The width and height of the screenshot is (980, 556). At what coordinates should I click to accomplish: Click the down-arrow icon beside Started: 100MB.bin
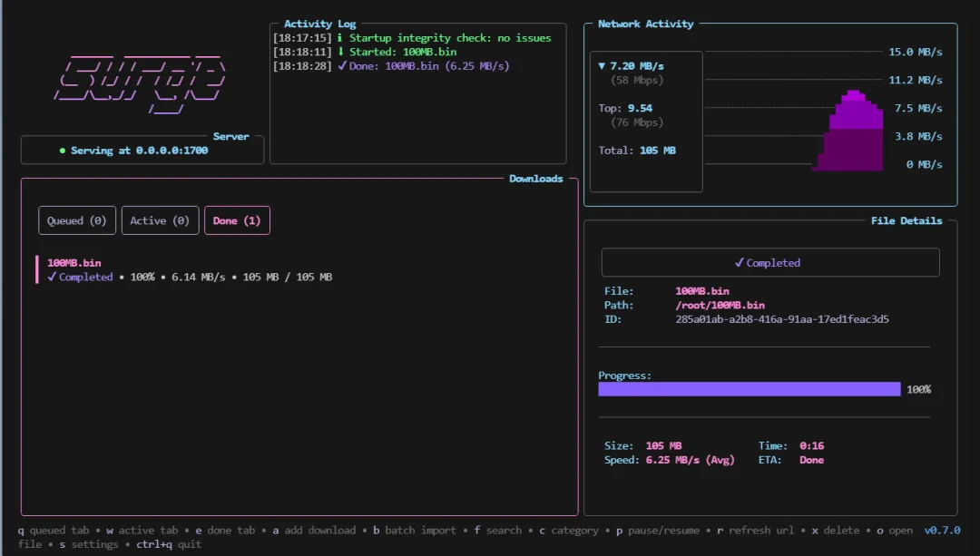(340, 52)
